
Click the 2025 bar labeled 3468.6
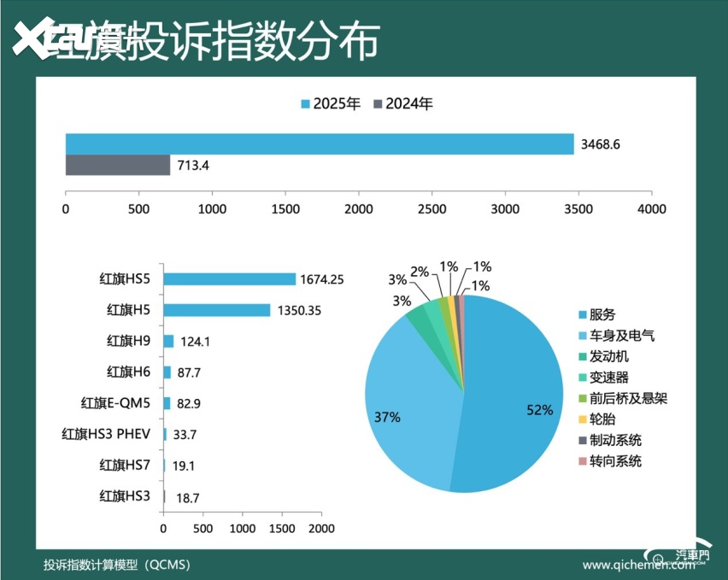[x=320, y=144]
